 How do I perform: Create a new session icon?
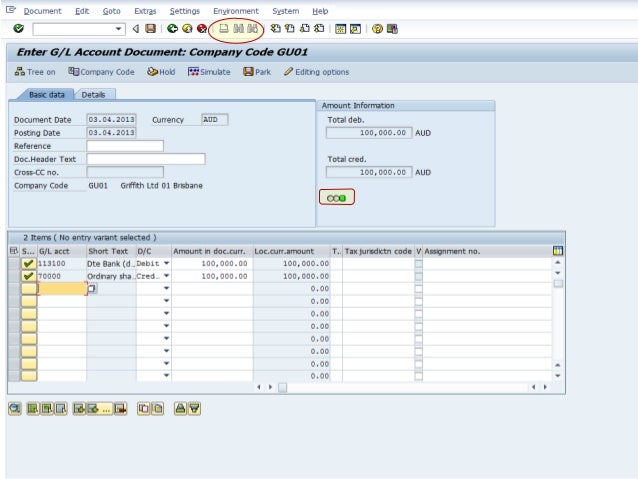341,29
